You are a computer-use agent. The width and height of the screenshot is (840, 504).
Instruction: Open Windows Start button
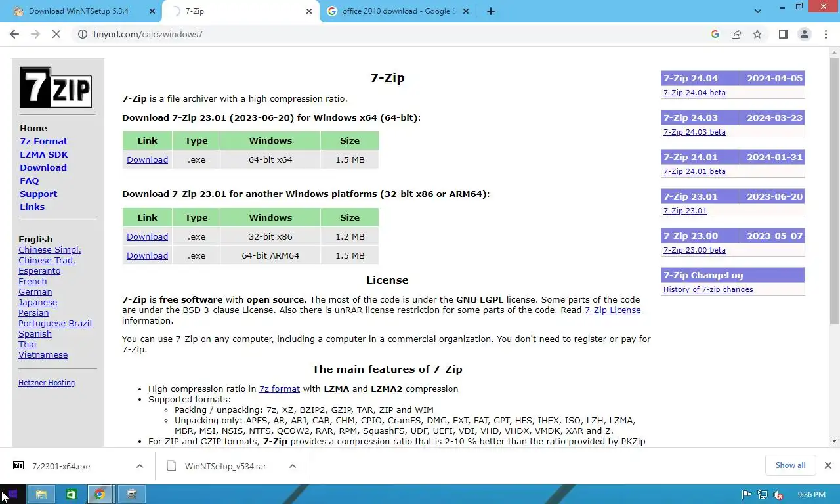[x=12, y=494]
